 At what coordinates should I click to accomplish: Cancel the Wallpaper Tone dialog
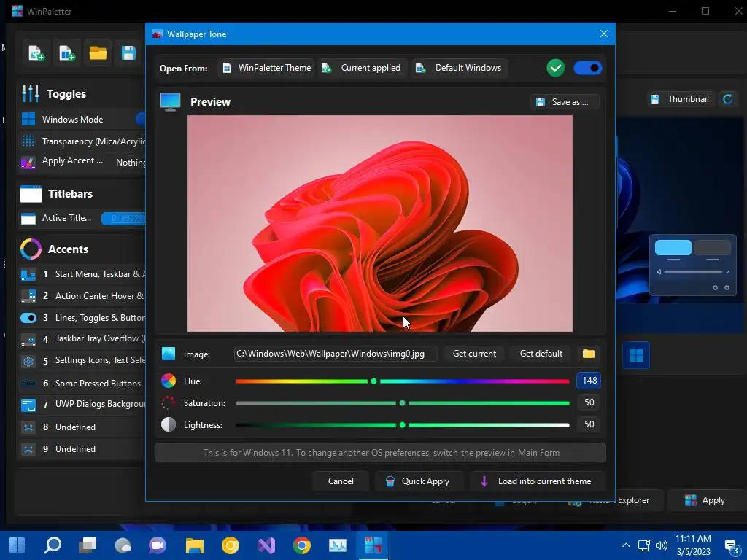click(341, 481)
